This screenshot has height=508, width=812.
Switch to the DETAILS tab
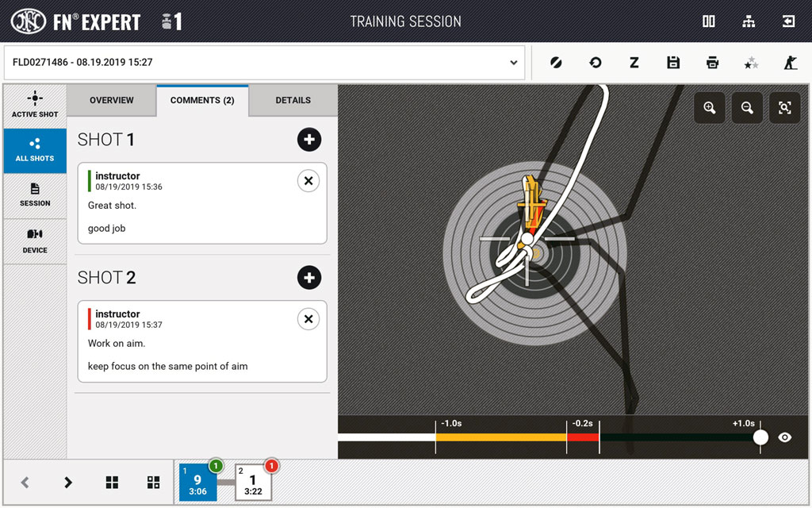click(x=293, y=100)
